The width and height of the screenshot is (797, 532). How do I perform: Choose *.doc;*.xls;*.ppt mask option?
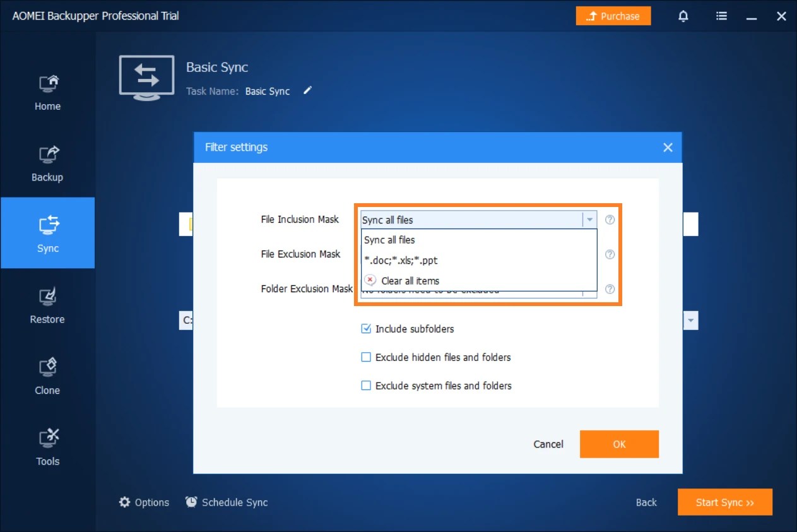coord(479,260)
